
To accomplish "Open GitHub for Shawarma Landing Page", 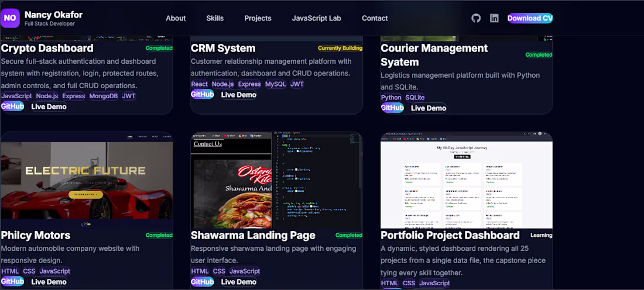I will click(202, 282).
